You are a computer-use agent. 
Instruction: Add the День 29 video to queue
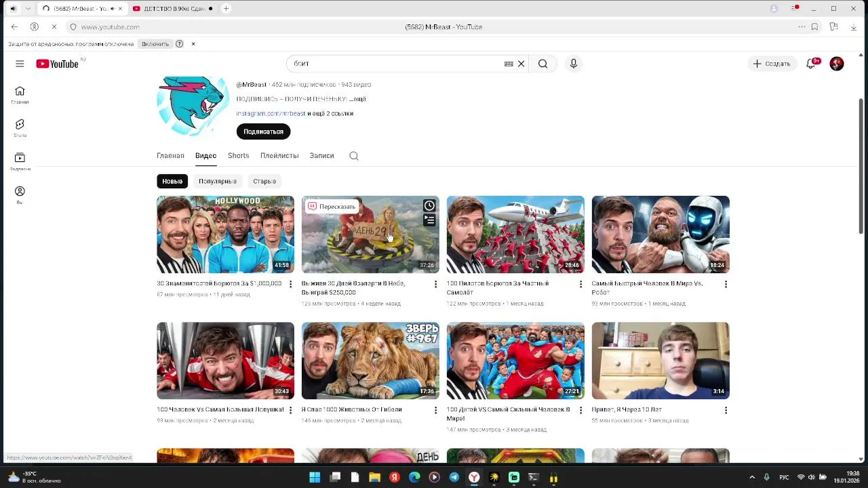pyautogui.click(x=429, y=220)
